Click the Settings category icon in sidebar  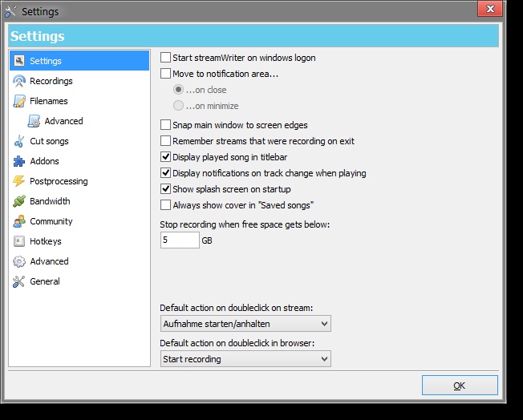[19, 61]
